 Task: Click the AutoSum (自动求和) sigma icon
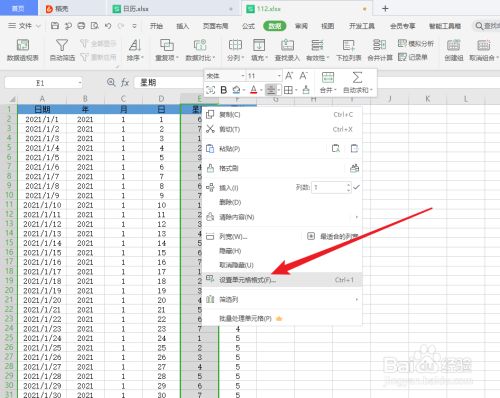[x=357, y=78]
